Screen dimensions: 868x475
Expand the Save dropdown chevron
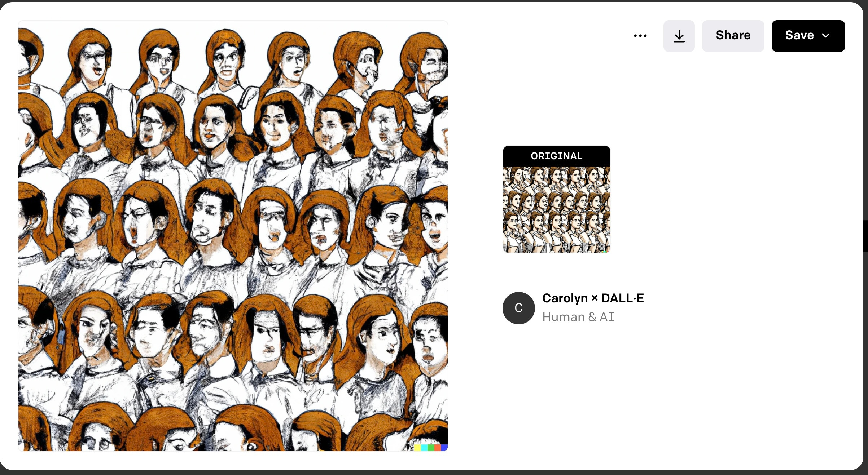[826, 36]
